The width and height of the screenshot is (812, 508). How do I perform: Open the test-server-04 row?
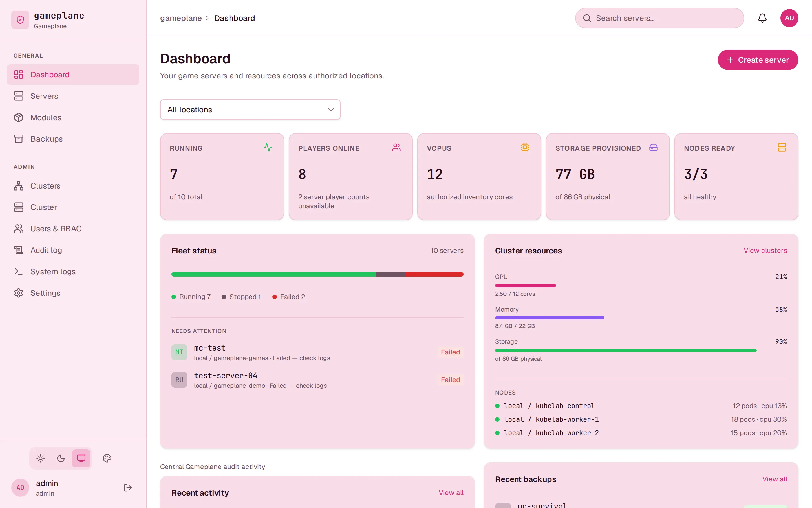click(317, 380)
